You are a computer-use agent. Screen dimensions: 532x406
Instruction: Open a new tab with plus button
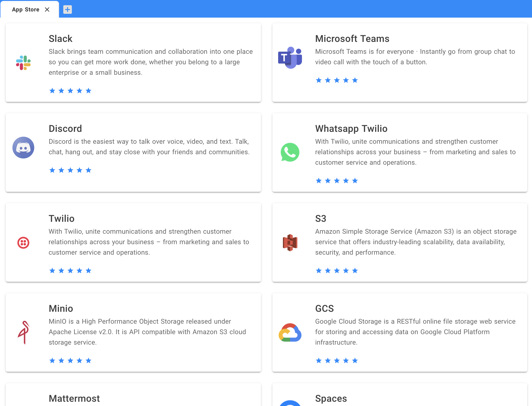(67, 10)
